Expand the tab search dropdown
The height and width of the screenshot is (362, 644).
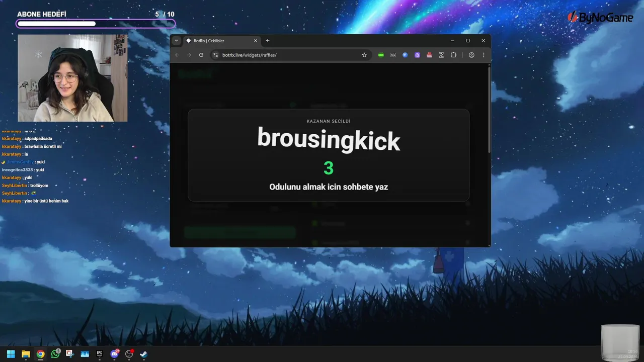pyautogui.click(x=176, y=41)
